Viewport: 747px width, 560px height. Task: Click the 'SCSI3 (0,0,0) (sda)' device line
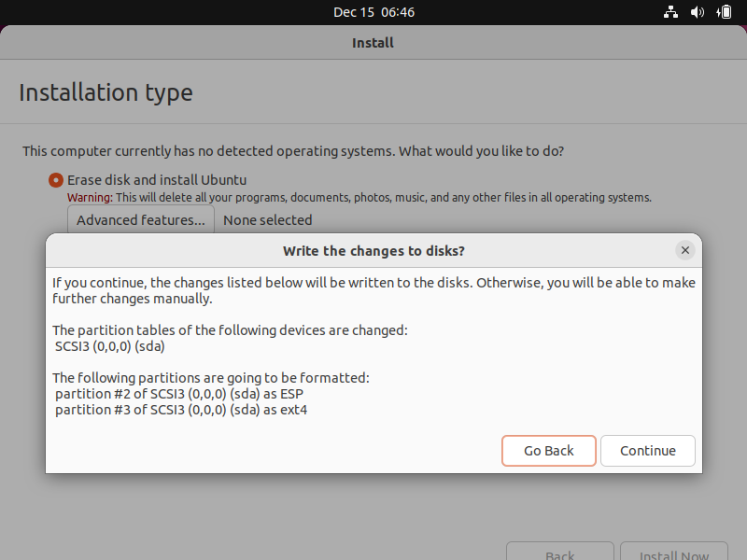(x=109, y=346)
